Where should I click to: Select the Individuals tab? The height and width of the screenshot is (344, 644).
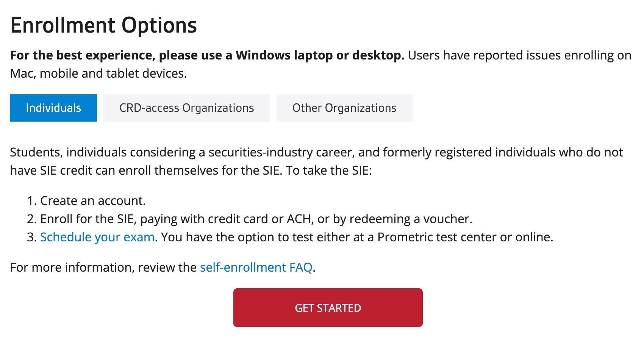pyautogui.click(x=53, y=108)
